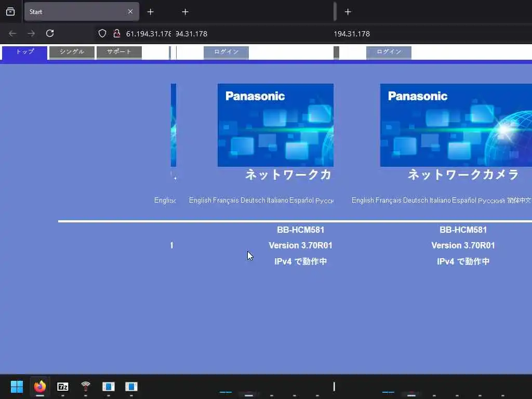The image size is (532, 399).
Task: Focus the address bar showing 61.194.31.178
Action: click(148, 34)
